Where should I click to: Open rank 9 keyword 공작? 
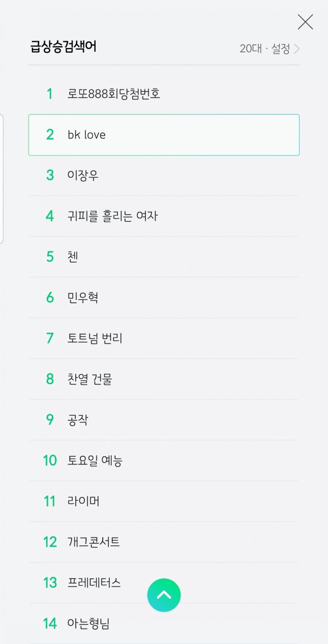tap(164, 420)
